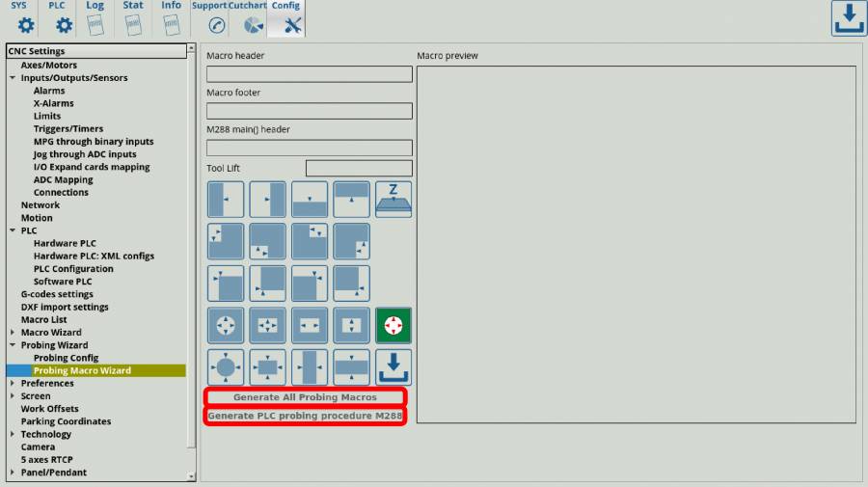Choose the vertical bar width probing icon
Image resolution: width=868 pixels, height=487 pixels.
tap(310, 367)
